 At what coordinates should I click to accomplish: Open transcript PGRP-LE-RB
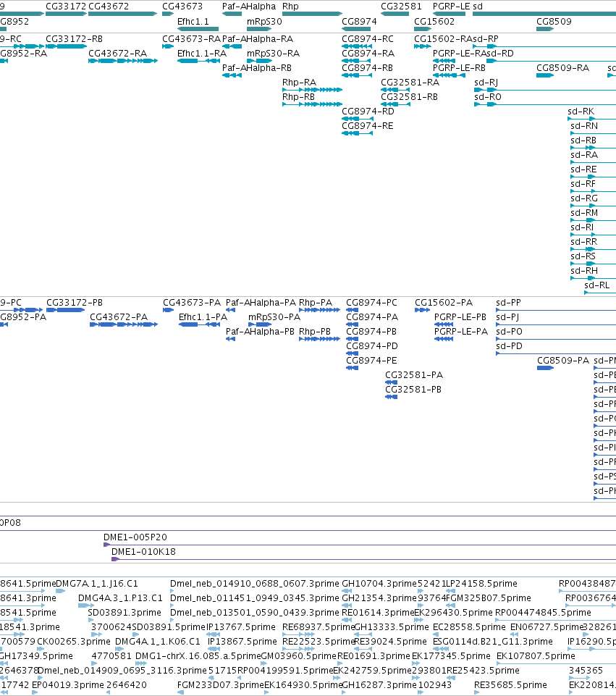(x=459, y=68)
